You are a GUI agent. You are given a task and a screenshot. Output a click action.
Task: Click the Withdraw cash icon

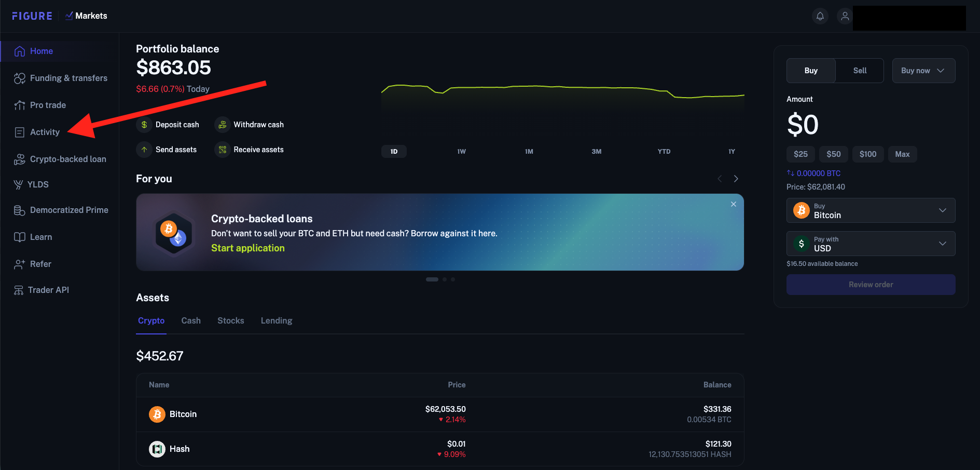(223, 125)
